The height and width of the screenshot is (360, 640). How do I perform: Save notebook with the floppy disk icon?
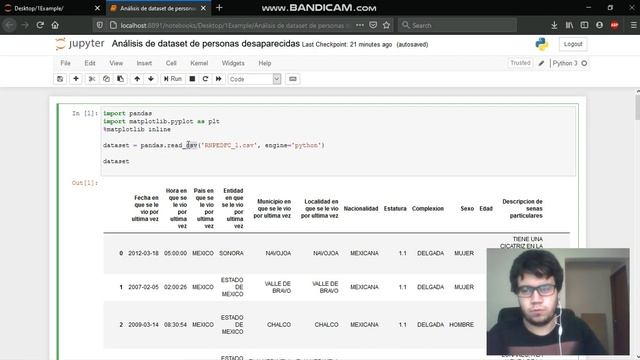60,79
